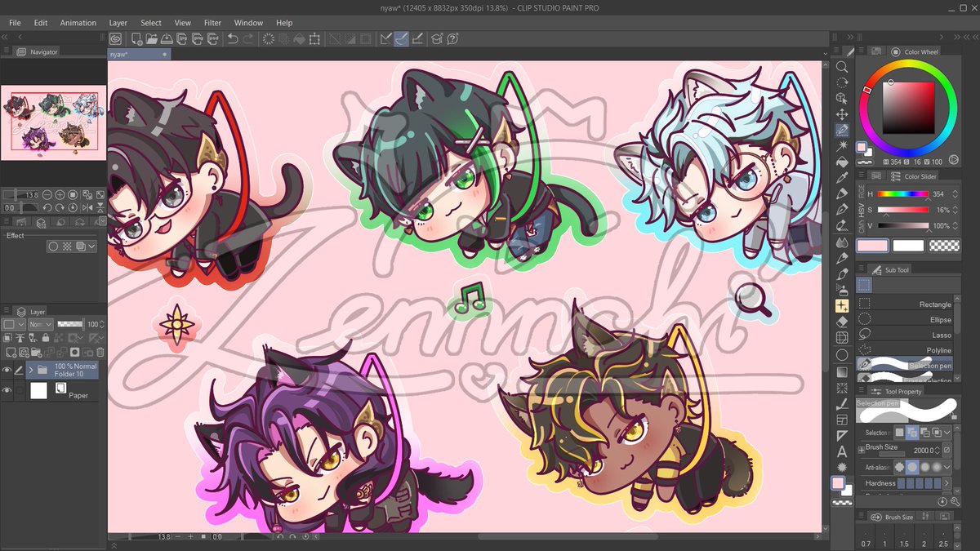Select the 'Add to selection' mode button
980x551 pixels.
(911, 433)
